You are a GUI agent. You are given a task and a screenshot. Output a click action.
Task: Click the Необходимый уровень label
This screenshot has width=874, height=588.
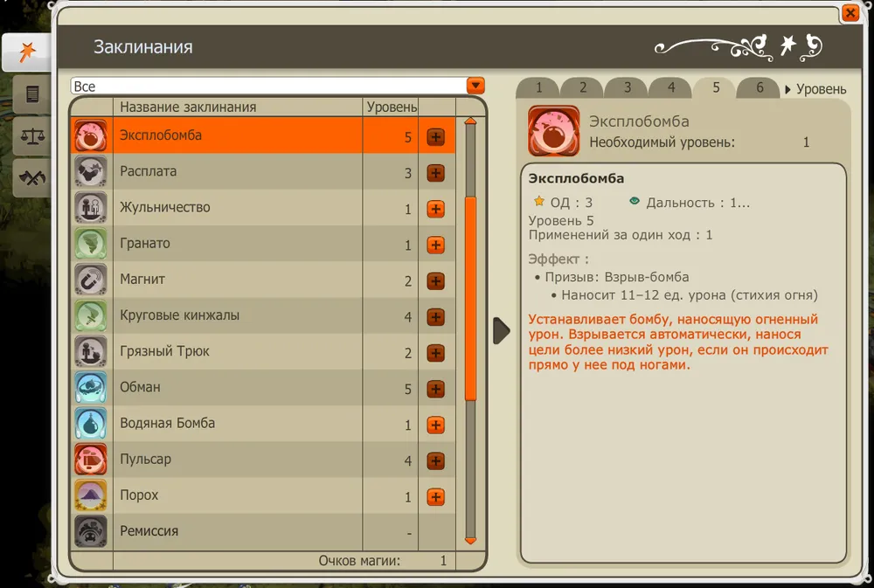pyautogui.click(x=662, y=142)
